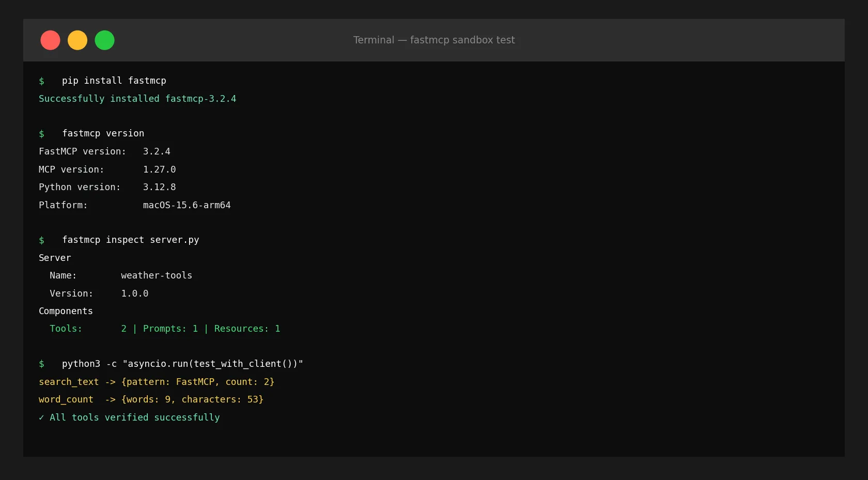This screenshot has height=480, width=868.
Task: Click the 'fastmcp version' command
Action: [x=103, y=133]
